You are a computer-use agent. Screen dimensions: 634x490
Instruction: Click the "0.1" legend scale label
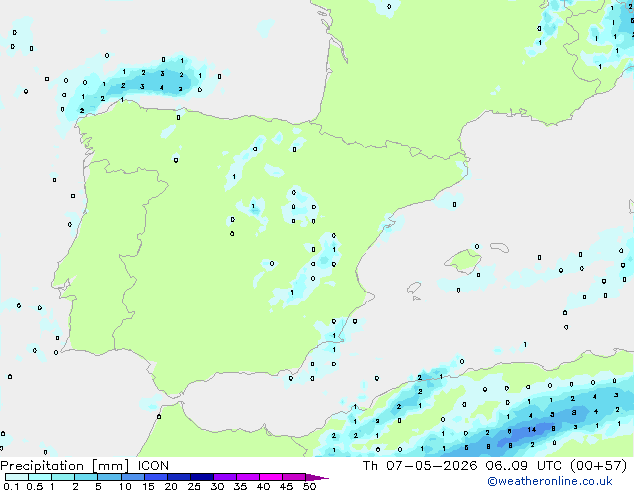tap(11, 486)
